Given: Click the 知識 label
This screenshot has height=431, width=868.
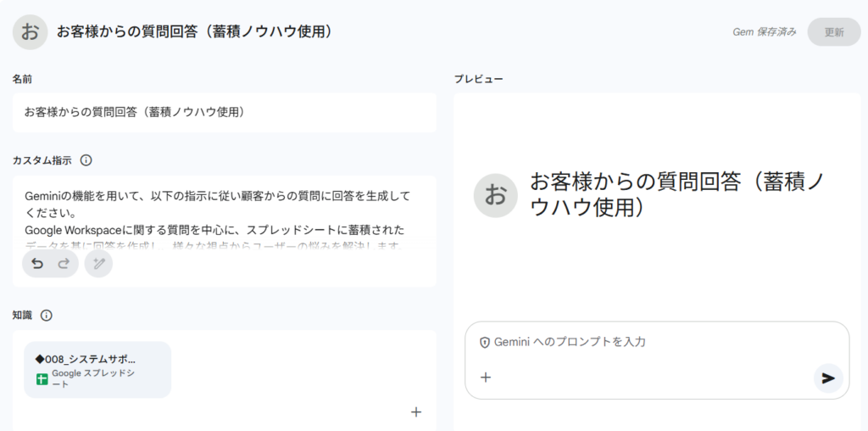Looking at the screenshot, I should coord(22,316).
